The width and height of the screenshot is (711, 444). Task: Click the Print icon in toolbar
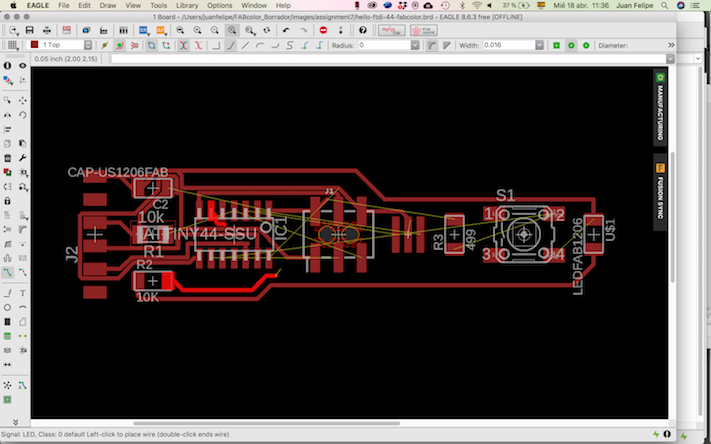coord(49,30)
